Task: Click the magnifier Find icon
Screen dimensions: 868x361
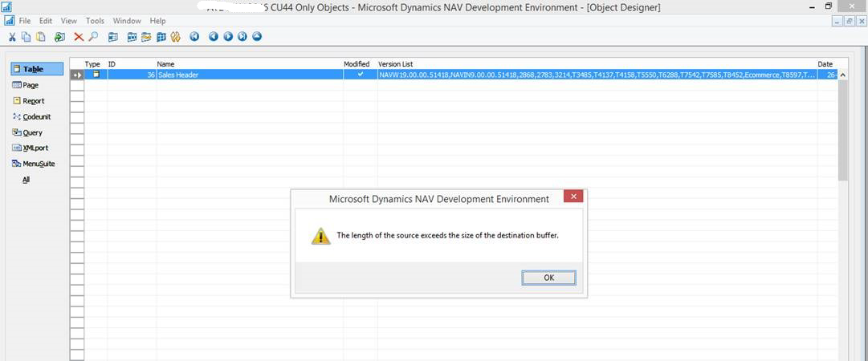Action: (93, 37)
